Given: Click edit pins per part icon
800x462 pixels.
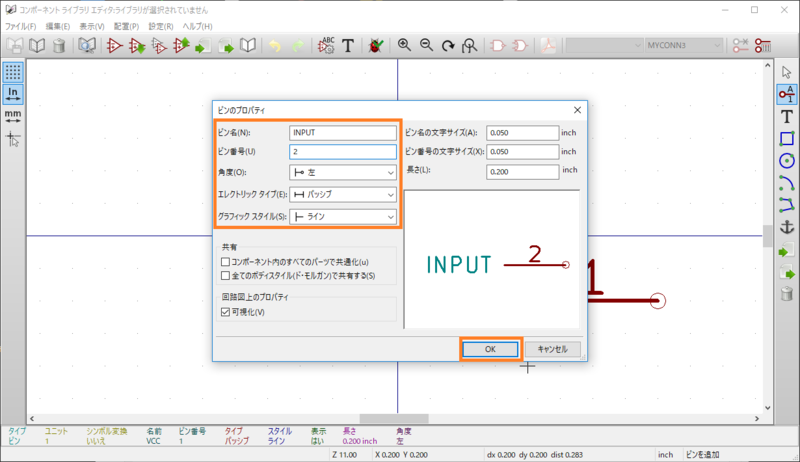Looking at the screenshot, I should [x=740, y=46].
